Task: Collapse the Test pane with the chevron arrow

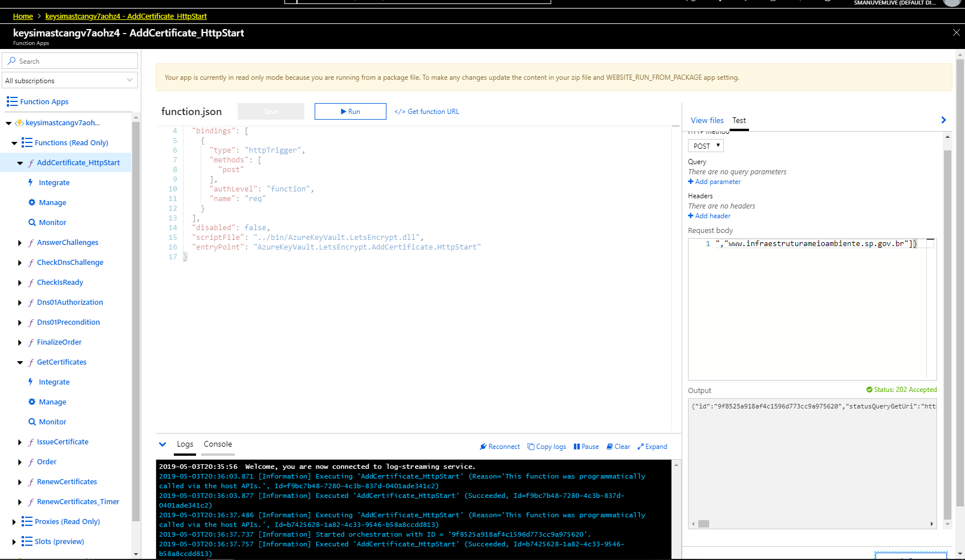Action: (943, 120)
